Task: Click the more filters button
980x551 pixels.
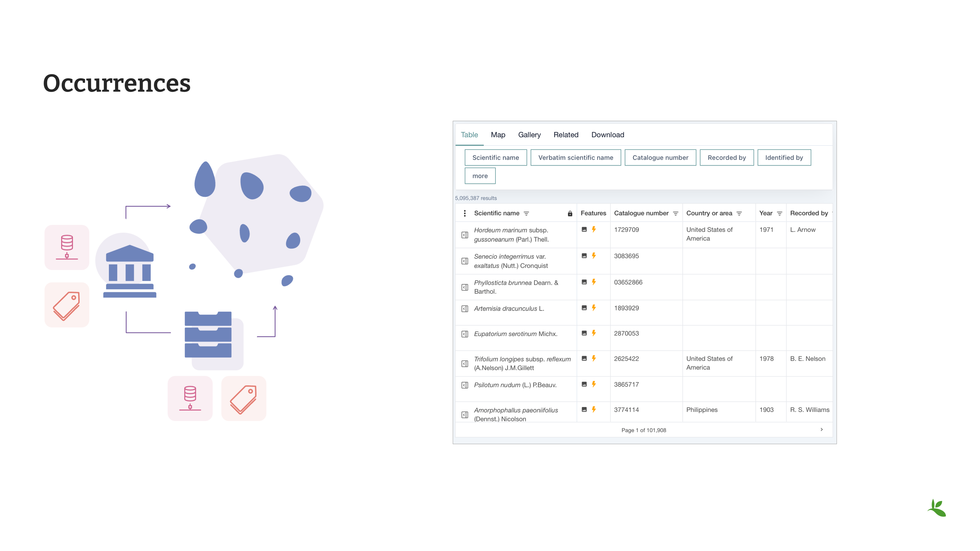Action: click(480, 176)
